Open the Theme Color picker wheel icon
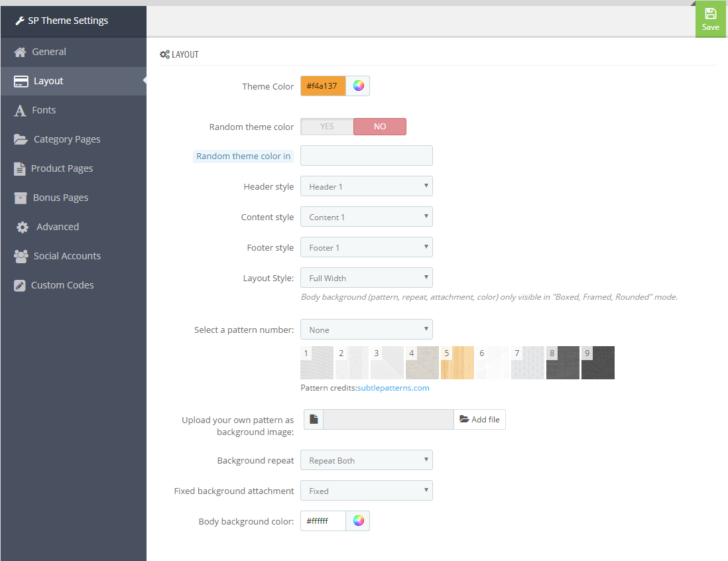Viewport: 728px width, 561px height. [x=358, y=86]
